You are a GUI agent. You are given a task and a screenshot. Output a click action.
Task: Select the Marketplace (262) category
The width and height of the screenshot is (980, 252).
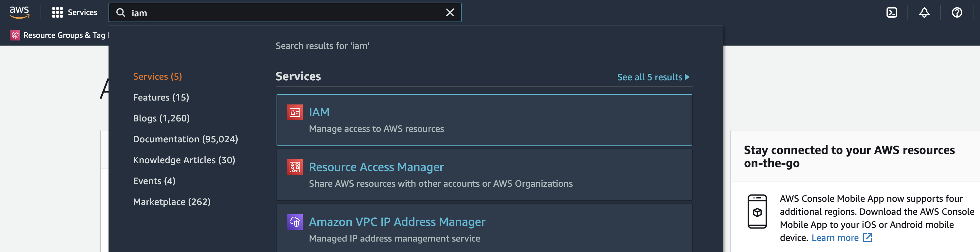click(x=172, y=202)
